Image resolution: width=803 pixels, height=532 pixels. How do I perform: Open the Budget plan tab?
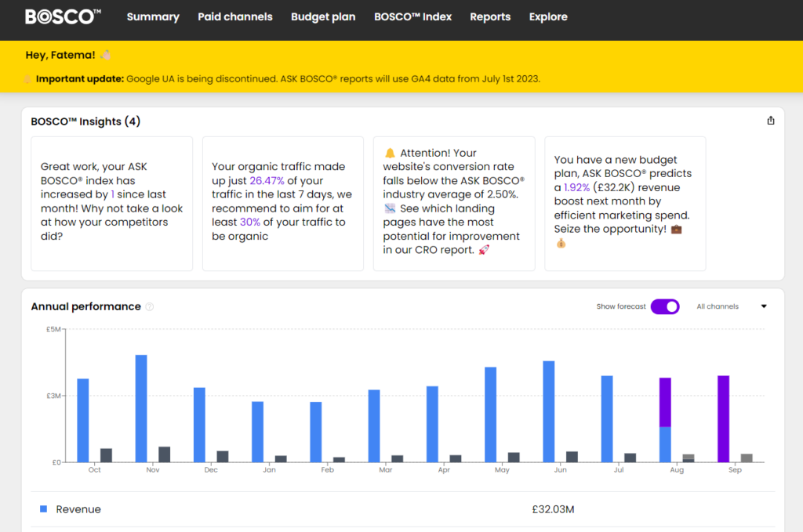323,16
